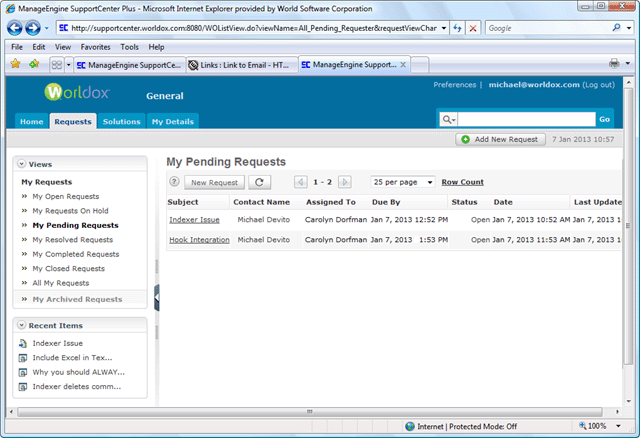Viewport: 640px width, 438px height.
Task: Select the Requests tab
Action: (x=73, y=121)
